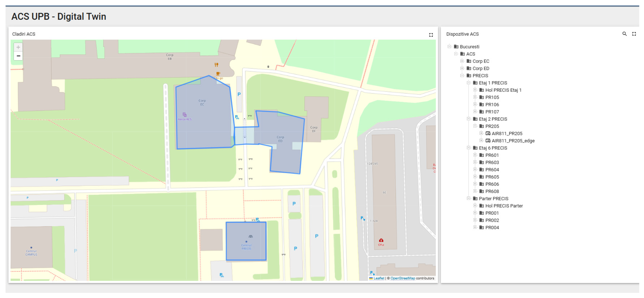Collapse the Etaj 6 PRECIS node
The image size is (644, 298).
click(468, 148)
